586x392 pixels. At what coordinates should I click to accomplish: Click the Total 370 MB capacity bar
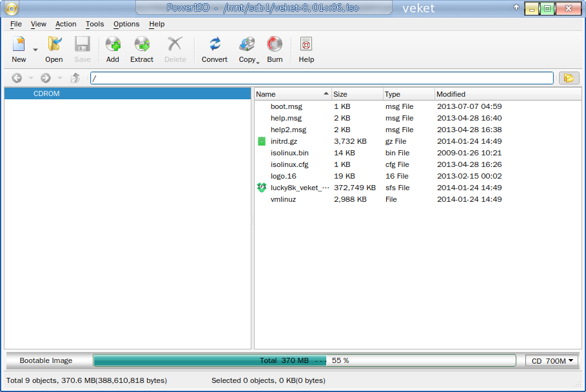(304, 360)
